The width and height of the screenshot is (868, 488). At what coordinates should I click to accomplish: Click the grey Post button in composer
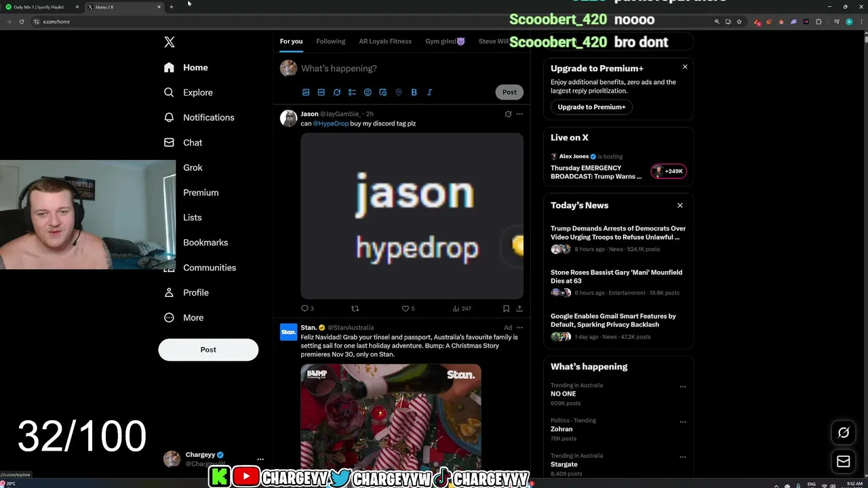[509, 92]
